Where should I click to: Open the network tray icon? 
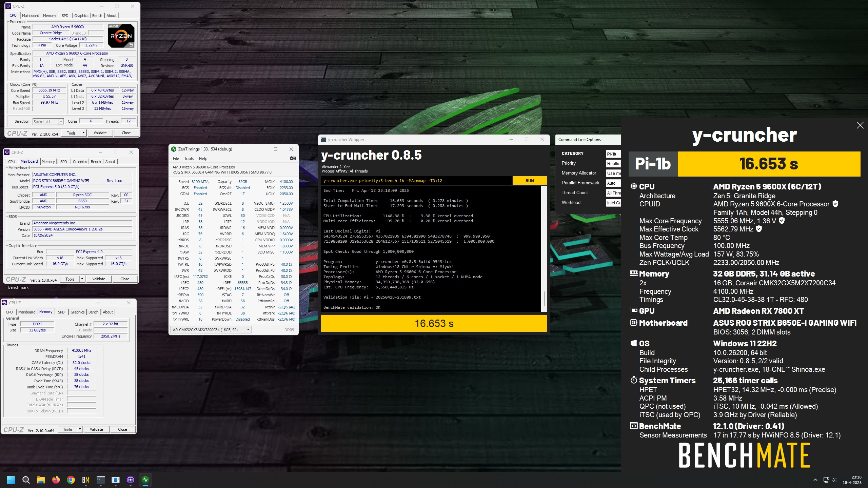(x=826, y=480)
